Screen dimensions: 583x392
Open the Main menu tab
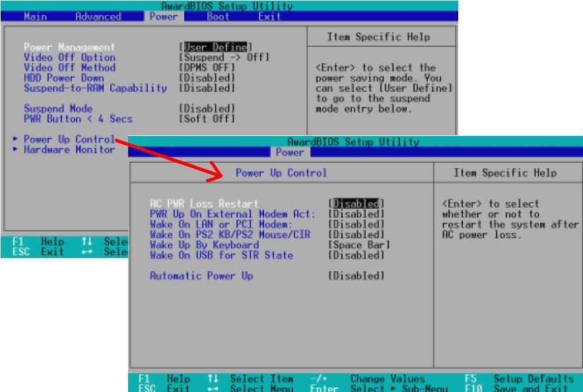coord(35,16)
